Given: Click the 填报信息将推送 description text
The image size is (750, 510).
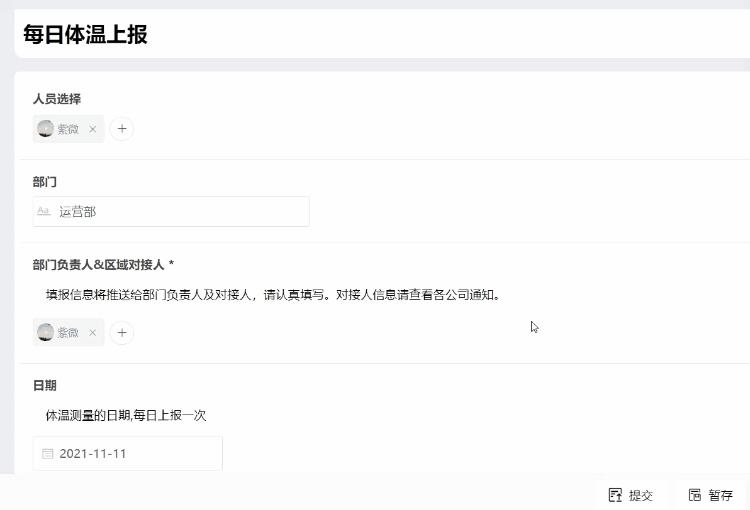Looking at the screenshot, I should coord(272,295).
